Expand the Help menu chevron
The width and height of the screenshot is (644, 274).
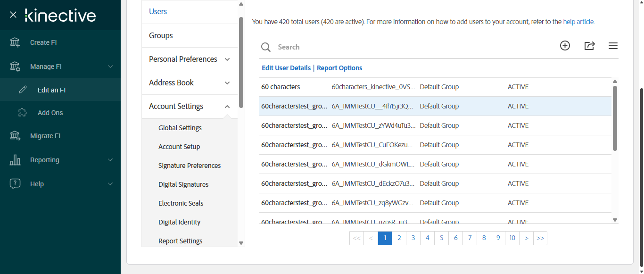[x=110, y=184]
